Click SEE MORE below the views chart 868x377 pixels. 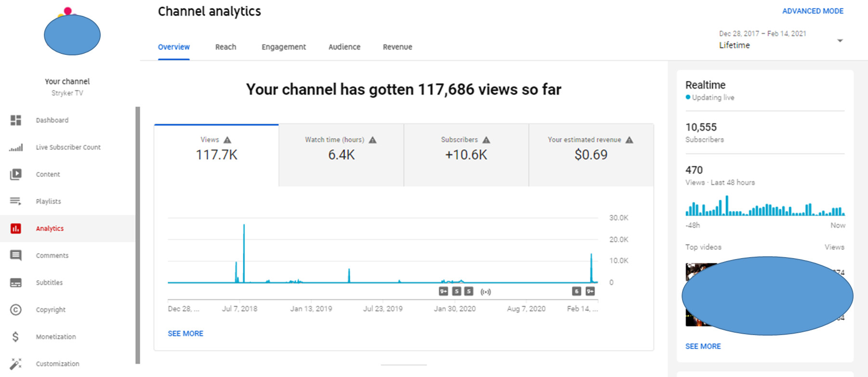click(185, 334)
